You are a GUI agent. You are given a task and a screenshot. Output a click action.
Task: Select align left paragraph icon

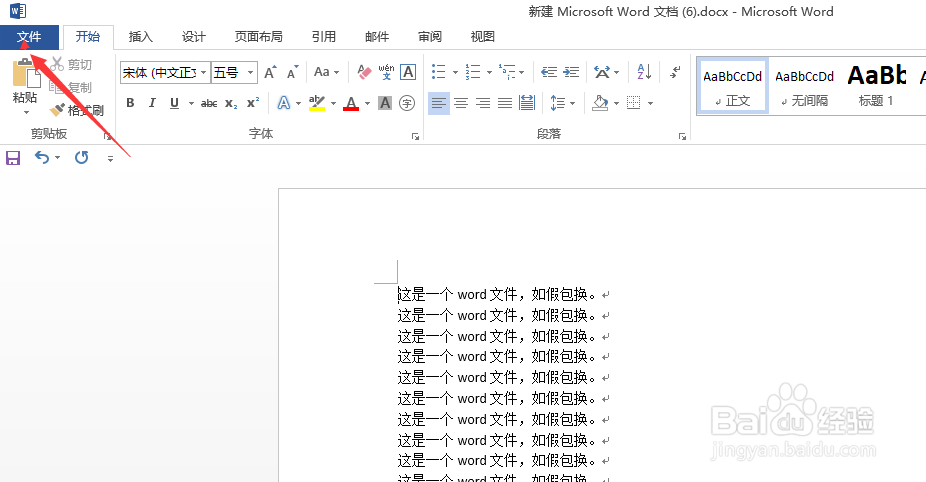pyautogui.click(x=439, y=103)
